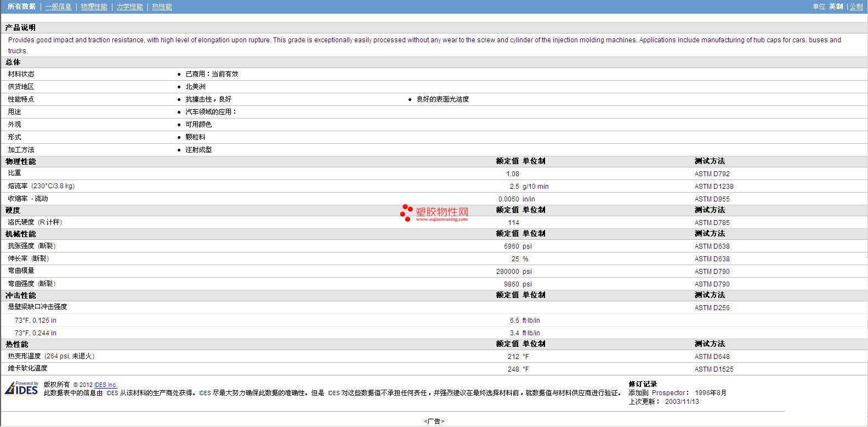Select Vicat softening value 248

pos(513,369)
